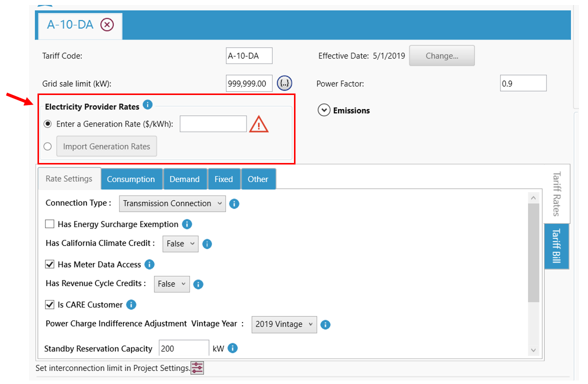
Task: Click the scroll down arrow in Rate Settings
Action: click(533, 350)
